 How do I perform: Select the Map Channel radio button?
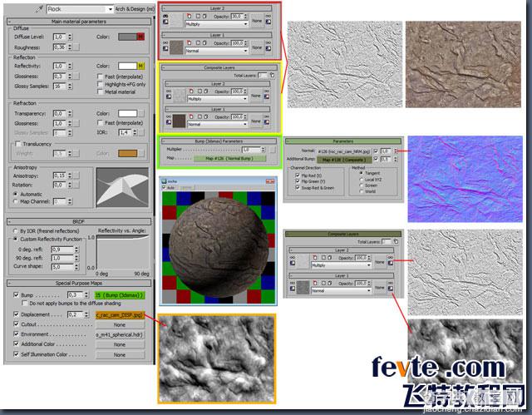coord(15,201)
